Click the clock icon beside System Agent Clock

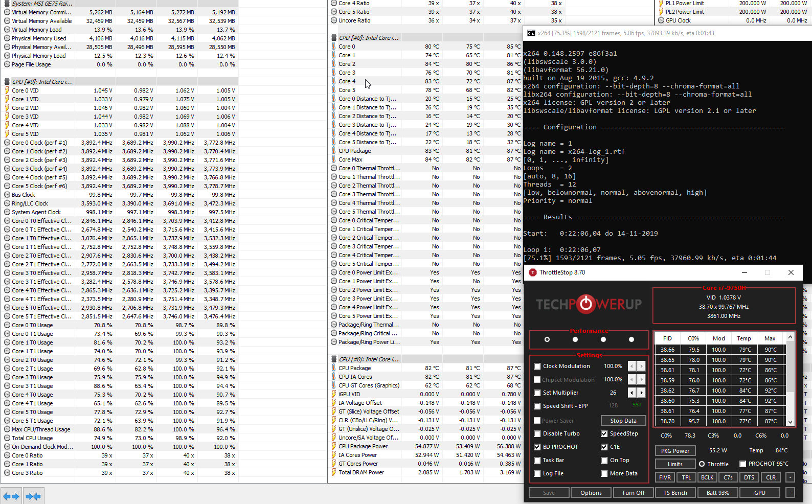7,212
